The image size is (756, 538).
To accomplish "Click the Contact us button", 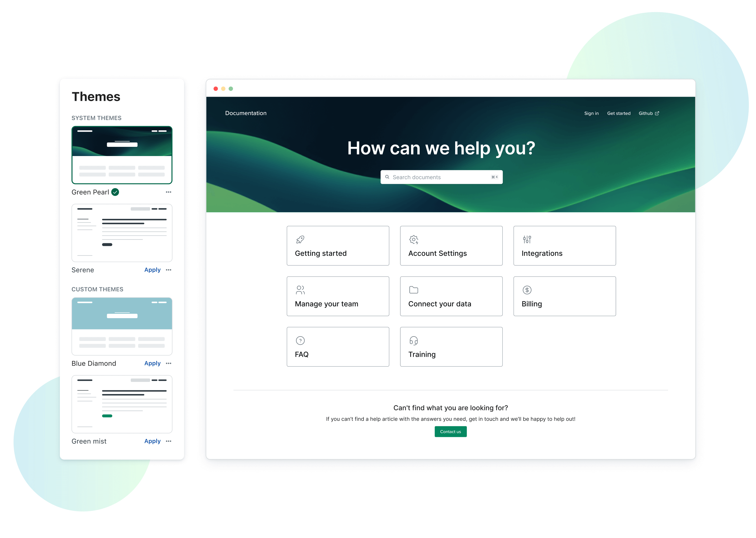I will click(451, 431).
